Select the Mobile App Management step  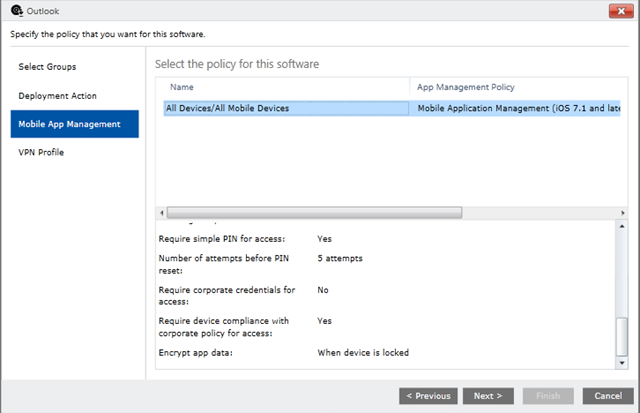(x=75, y=124)
